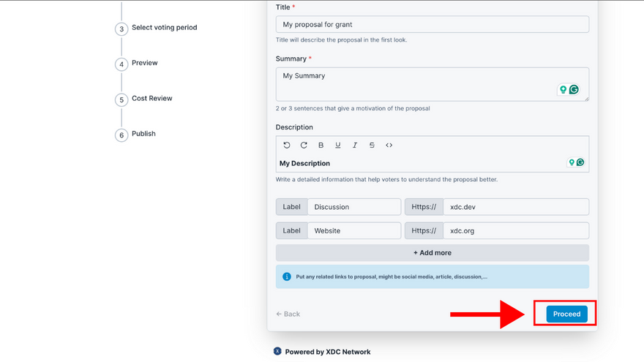
Task: Click the Back link
Action: [288, 314]
